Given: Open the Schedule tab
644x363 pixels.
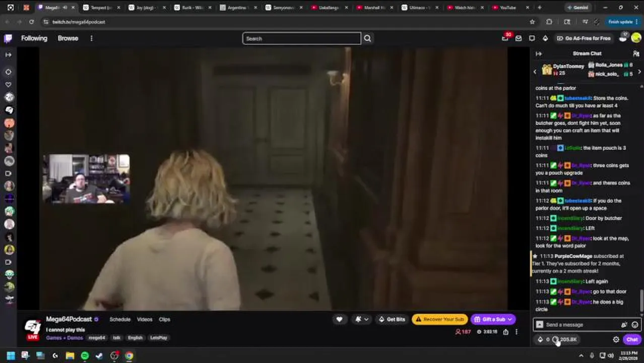Looking at the screenshot, I should (x=120, y=319).
